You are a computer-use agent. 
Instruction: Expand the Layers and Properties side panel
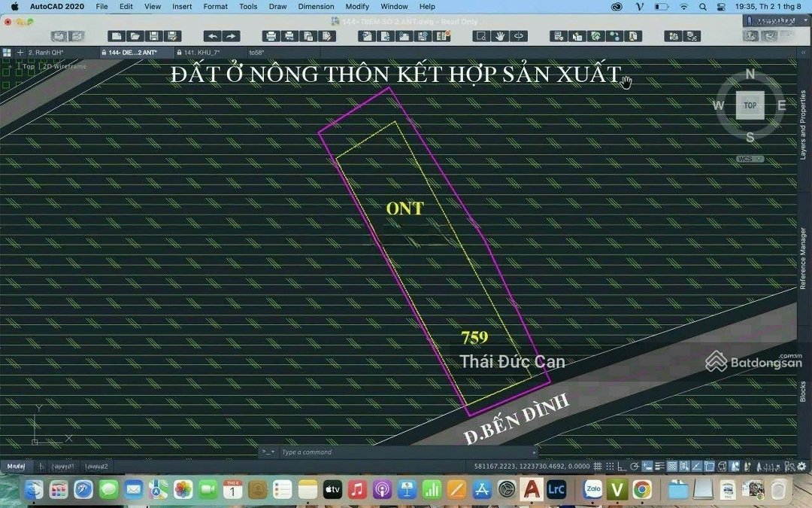pyautogui.click(x=803, y=124)
